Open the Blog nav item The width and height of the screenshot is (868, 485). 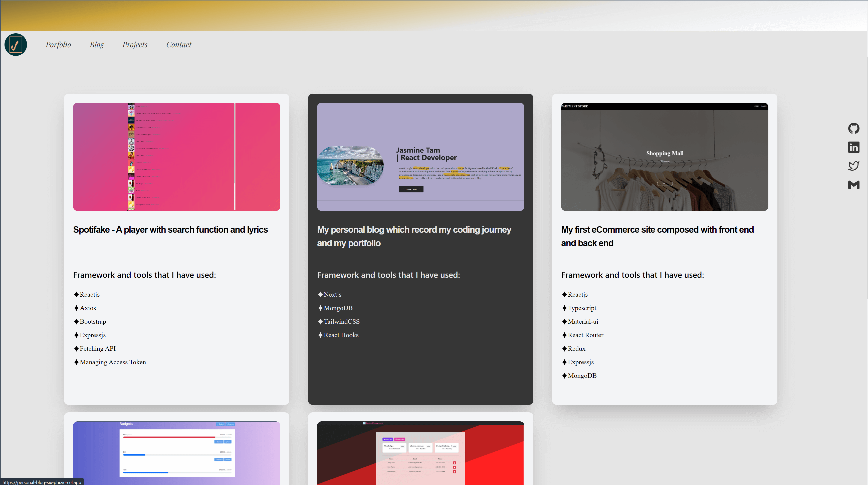tap(97, 45)
